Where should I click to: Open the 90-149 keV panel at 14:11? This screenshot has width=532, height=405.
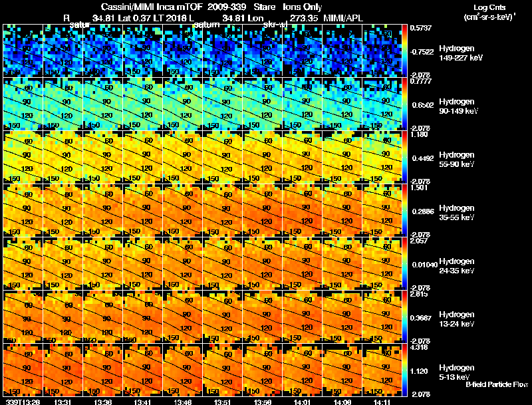point(382,104)
